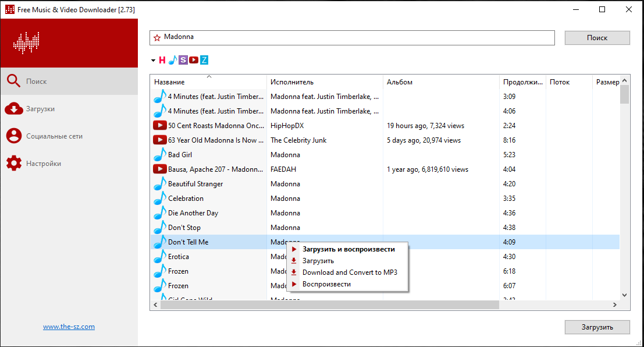Sort by the Название column header
The width and height of the screenshot is (644, 347).
pos(209,82)
